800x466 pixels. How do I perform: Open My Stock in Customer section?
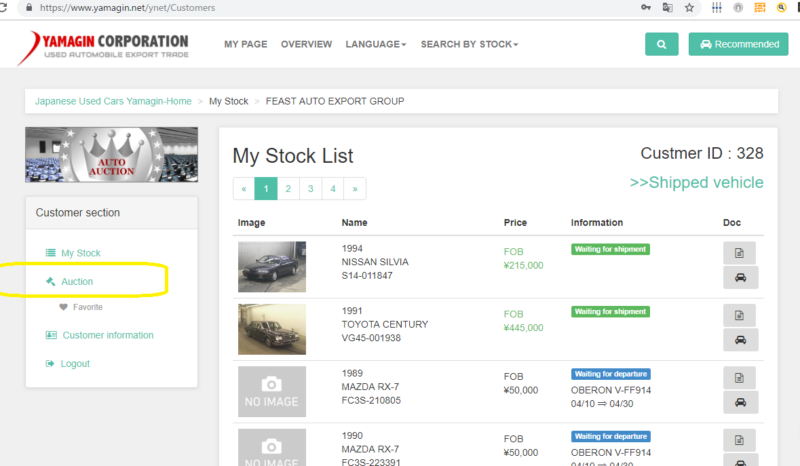(x=81, y=253)
